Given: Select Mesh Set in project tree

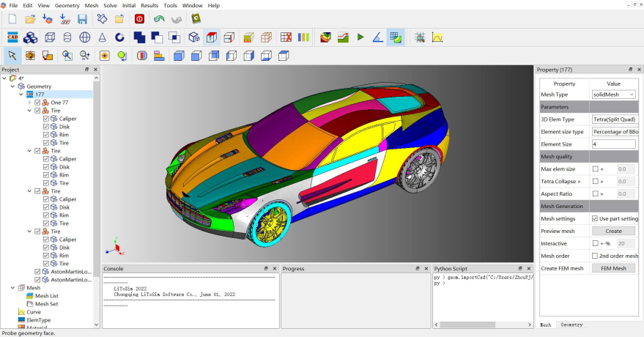Looking at the screenshot, I should tap(46, 304).
